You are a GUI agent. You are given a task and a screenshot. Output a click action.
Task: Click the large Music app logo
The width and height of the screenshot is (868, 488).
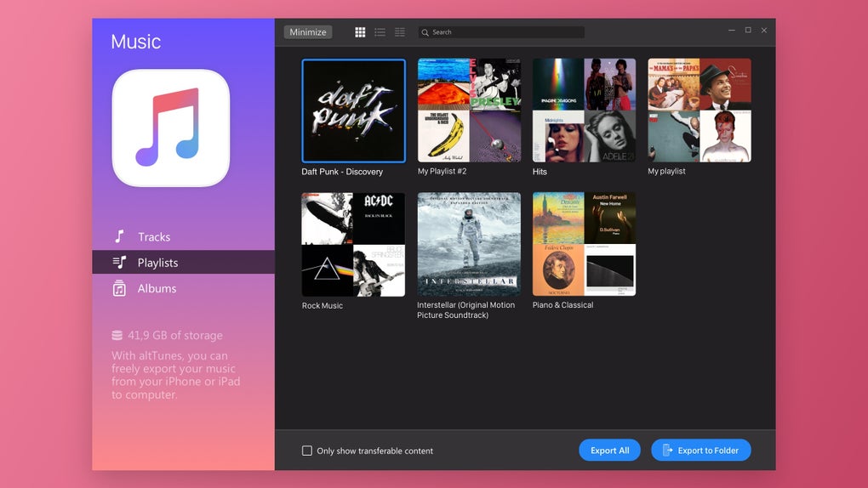point(170,128)
